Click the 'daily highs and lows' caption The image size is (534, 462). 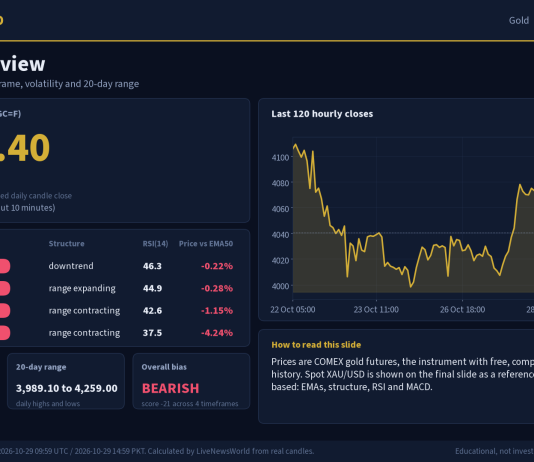(48, 404)
